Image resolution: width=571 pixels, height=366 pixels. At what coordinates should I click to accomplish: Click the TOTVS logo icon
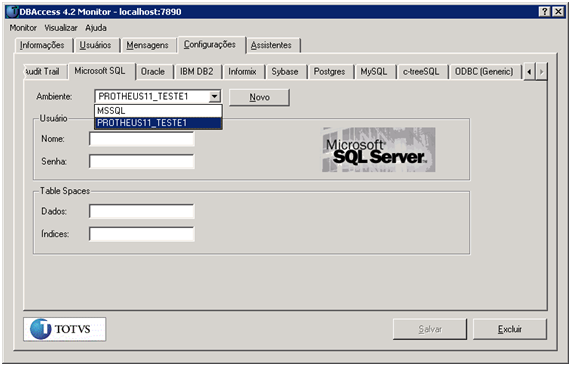[64, 329]
